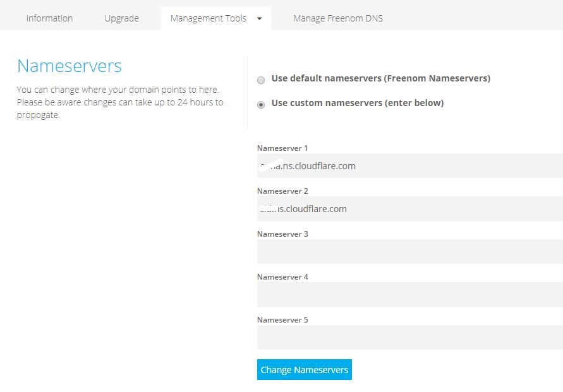The height and width of the screenshot is (392, 563).
Task: Select the default nameservers radio circle
Action: click(261, 80)
